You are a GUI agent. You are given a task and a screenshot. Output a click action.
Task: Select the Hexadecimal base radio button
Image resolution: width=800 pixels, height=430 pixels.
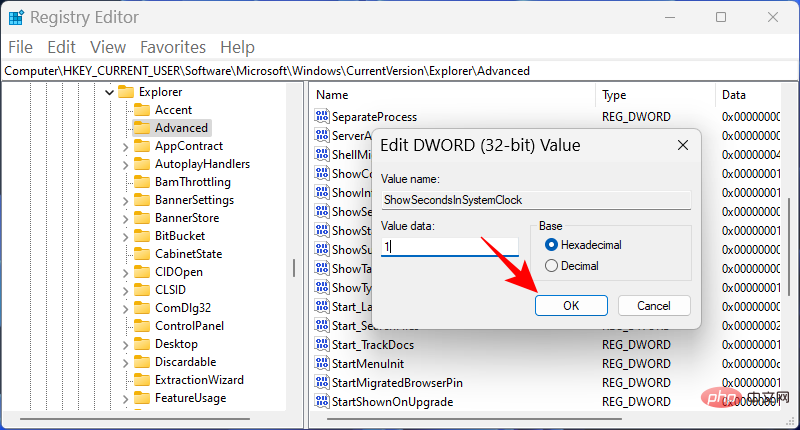point(552,245)
